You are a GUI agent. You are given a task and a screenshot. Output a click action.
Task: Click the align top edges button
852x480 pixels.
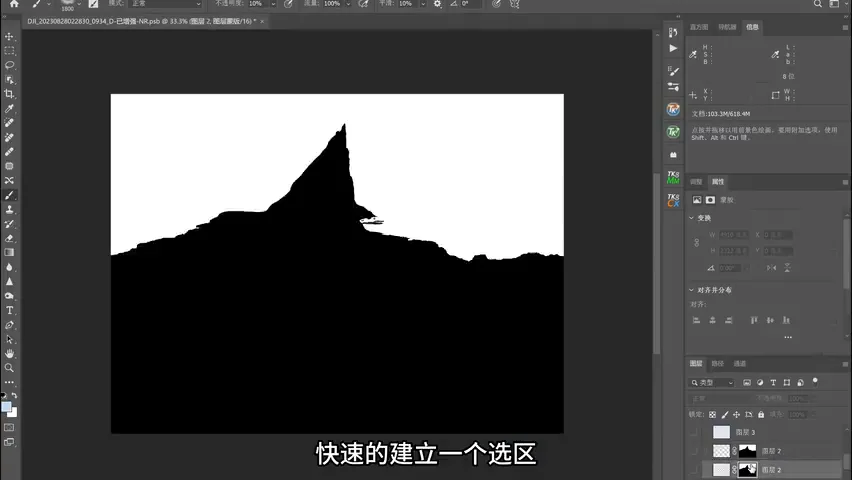pos(754,320)
